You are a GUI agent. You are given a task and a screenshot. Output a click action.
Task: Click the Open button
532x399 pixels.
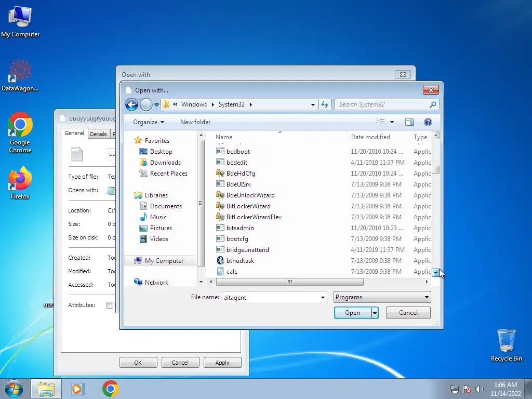[353, 313]
